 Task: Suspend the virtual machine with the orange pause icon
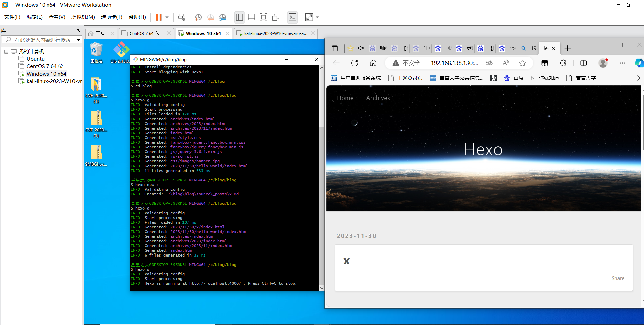[x=159, y=17]
